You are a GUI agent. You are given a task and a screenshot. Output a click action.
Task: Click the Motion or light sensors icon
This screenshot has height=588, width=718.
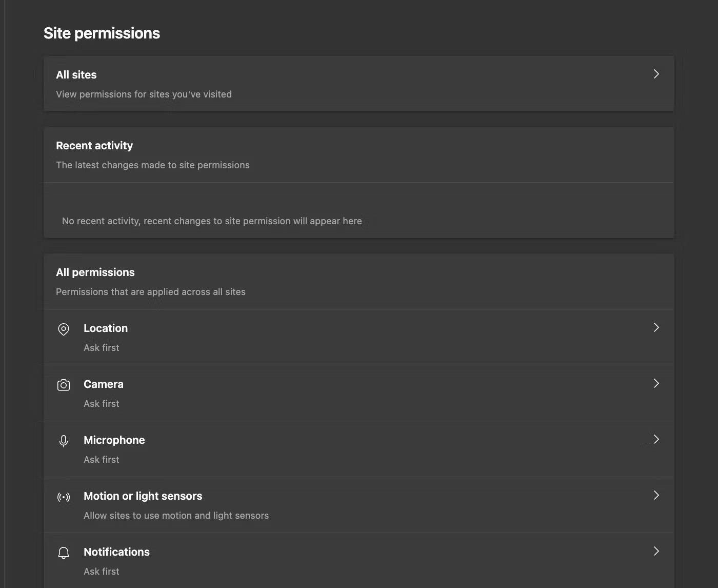click(x=64, y=497)
